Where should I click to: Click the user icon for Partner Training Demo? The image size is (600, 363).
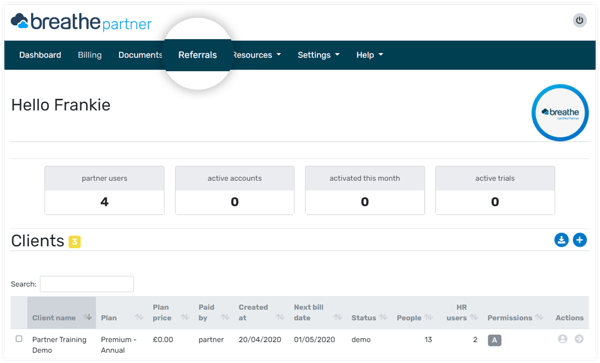point(562,339)
